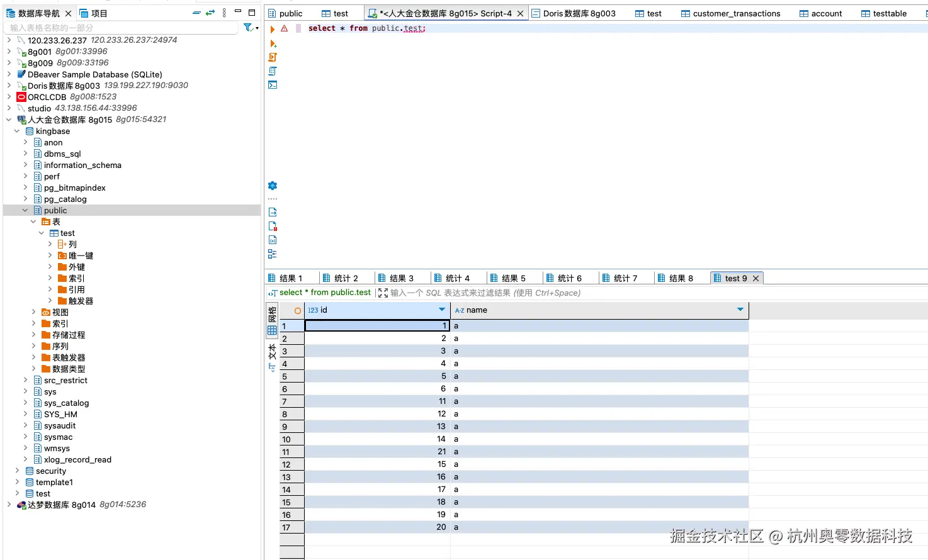The width and height of the screenshot is (928, 560).
Task: Click the red warning triangle beside the SQL line
Action: [x=285, y=28]
